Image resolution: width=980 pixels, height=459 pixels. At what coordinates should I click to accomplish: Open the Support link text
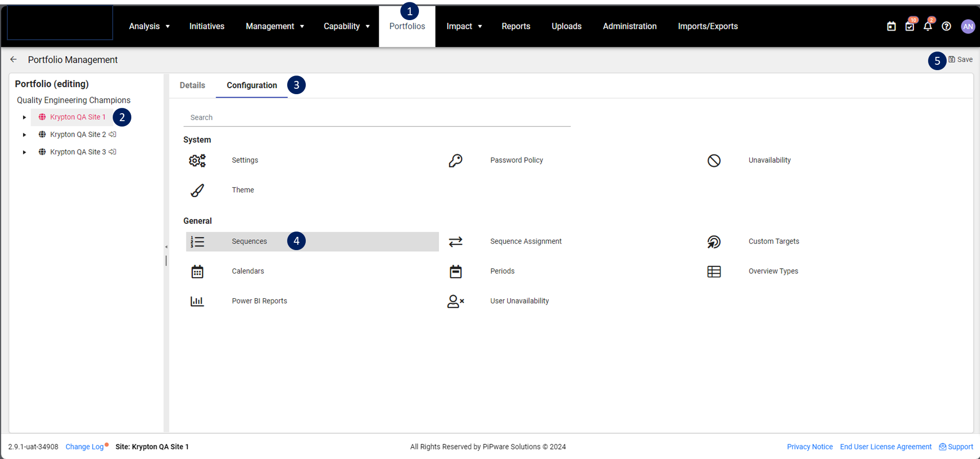(960, 447)
